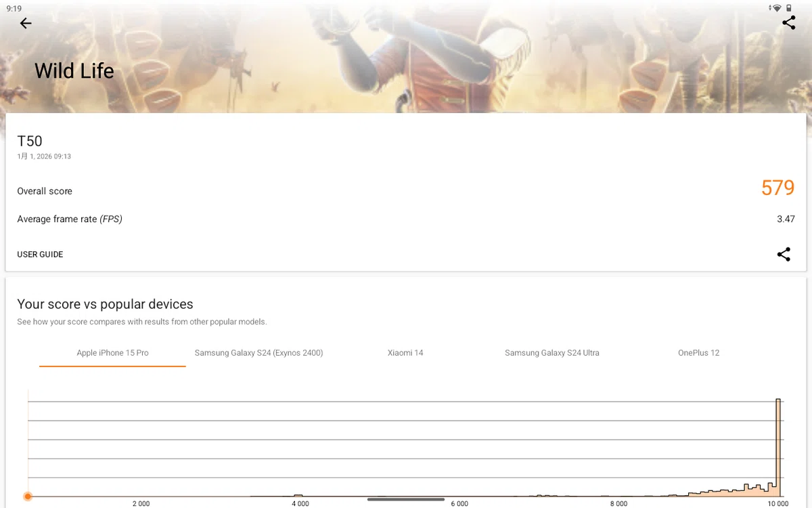
Task: Tap the tall histogram bar near 10 000
Action: [778, 447]
